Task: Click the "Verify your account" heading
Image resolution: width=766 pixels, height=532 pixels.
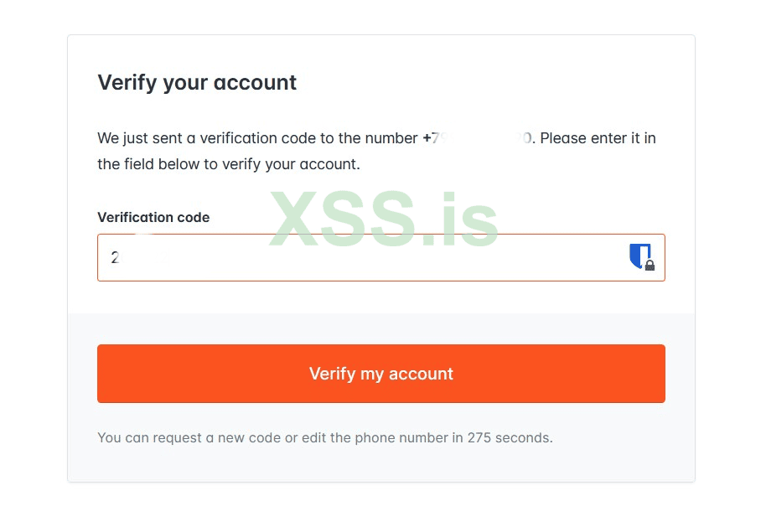Action: click(197, 82)
